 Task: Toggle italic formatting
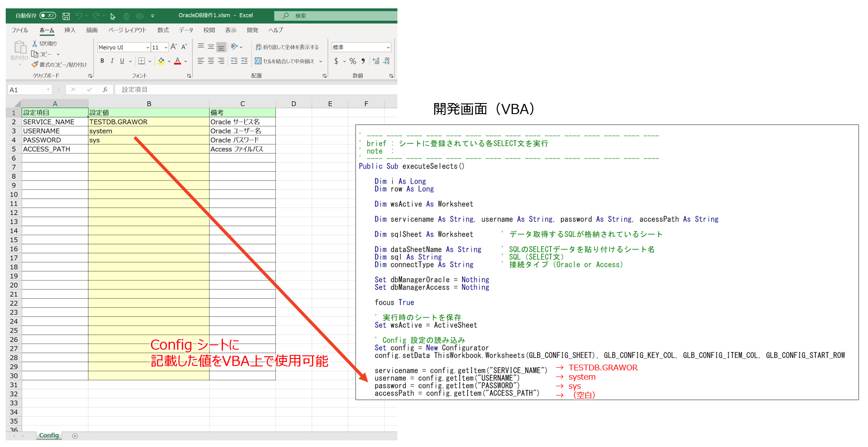[x=112, y=61]
